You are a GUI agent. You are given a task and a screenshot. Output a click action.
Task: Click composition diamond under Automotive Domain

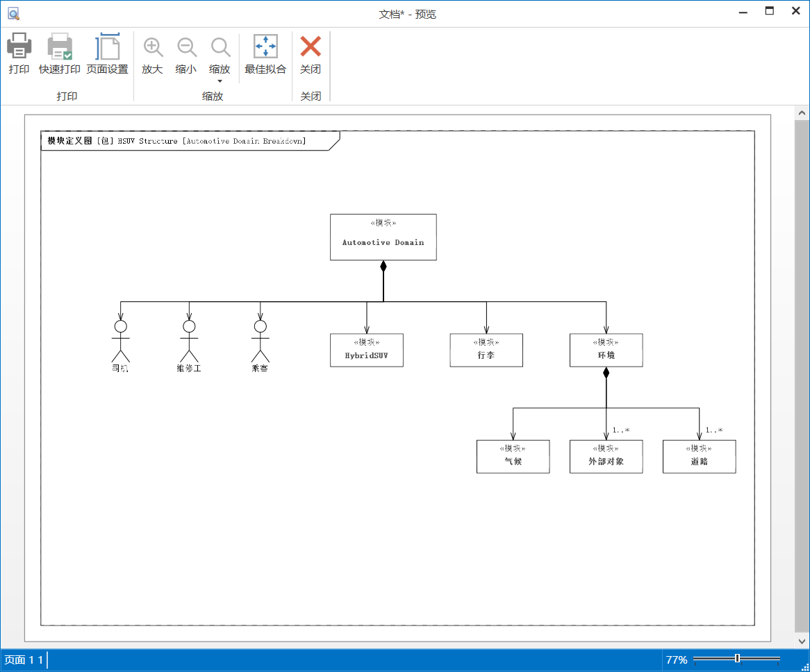(383, 267)
